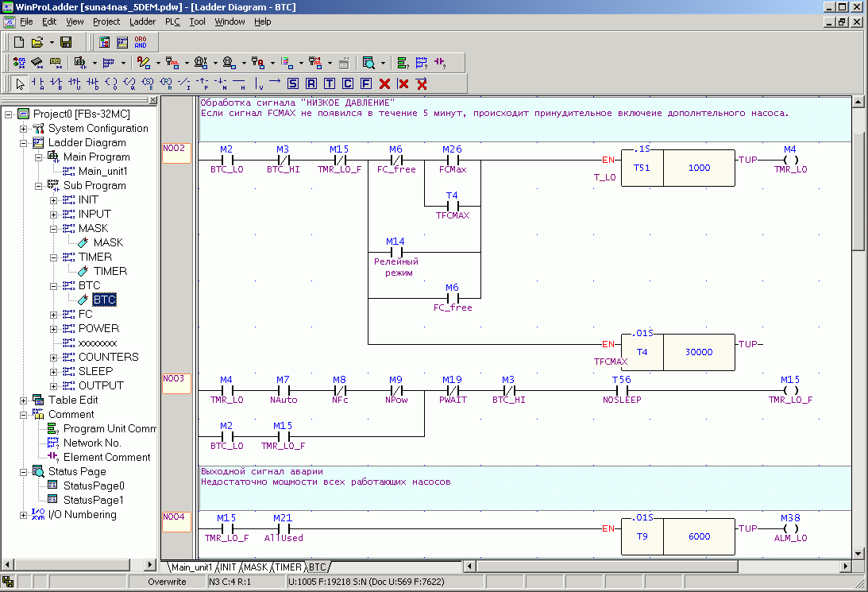Screen dimensions: 868x592
Task: Switch to the TIMER tab at bottom
Action: pos(289,567)
